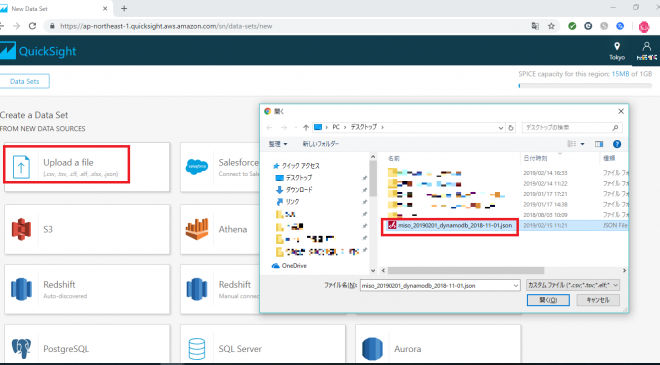The height and width of the screenshot is (365, 660).
Task: Refresh the file dialog folder view
Action: [x=511, y=127]
